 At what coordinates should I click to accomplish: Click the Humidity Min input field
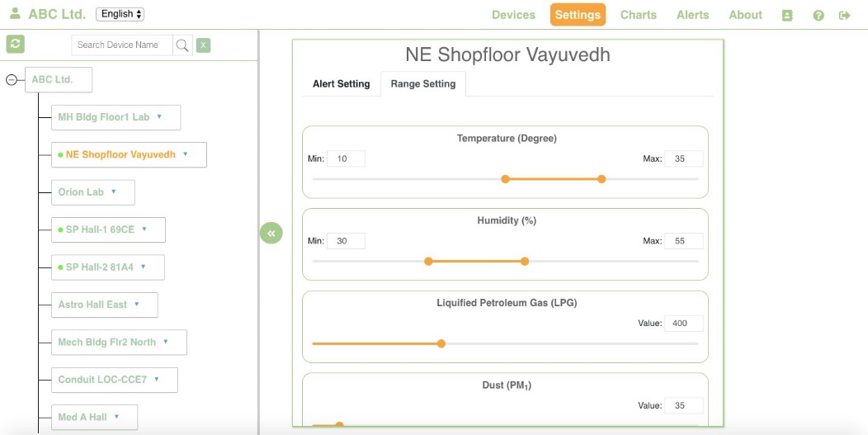[346, 241]
